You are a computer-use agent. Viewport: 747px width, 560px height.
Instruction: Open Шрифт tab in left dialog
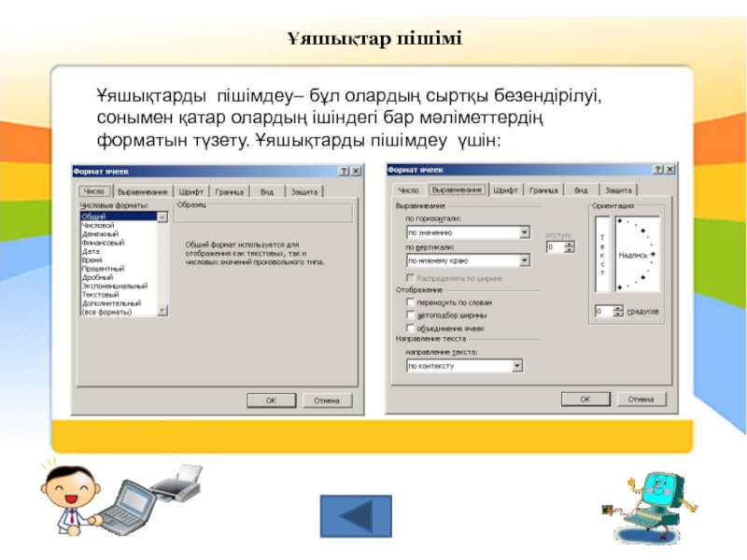pyautogui.click(x=191, y=192)
